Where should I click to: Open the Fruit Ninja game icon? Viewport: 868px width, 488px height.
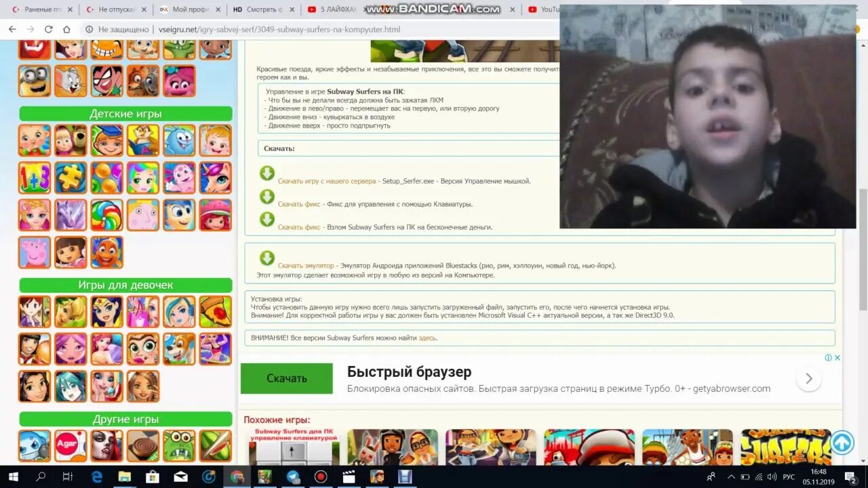216,446
